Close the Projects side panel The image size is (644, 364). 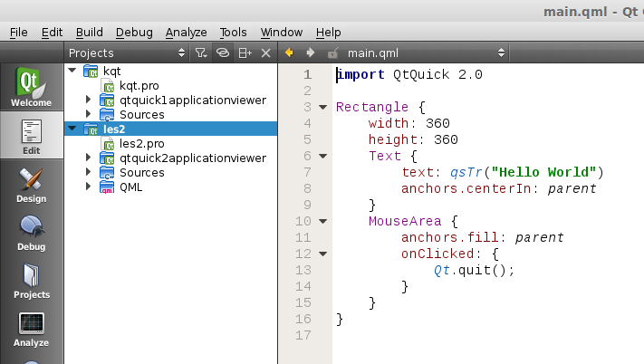(265, 53)
